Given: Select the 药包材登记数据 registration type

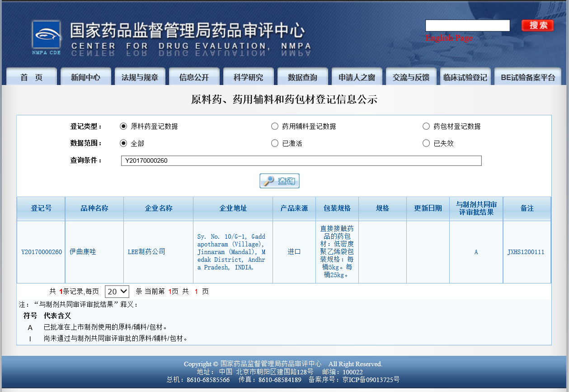Looking at the screenshot, I should [x=426, y=126].
